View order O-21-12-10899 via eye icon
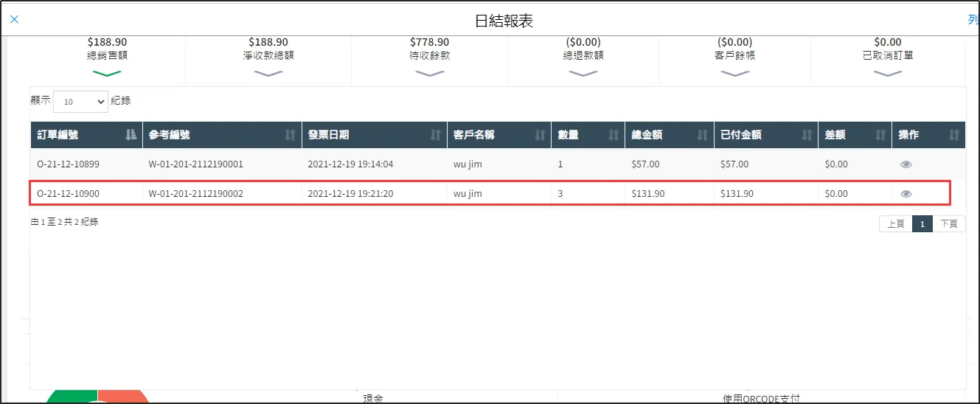Screen dimensions: 980x404 point(906,164)
